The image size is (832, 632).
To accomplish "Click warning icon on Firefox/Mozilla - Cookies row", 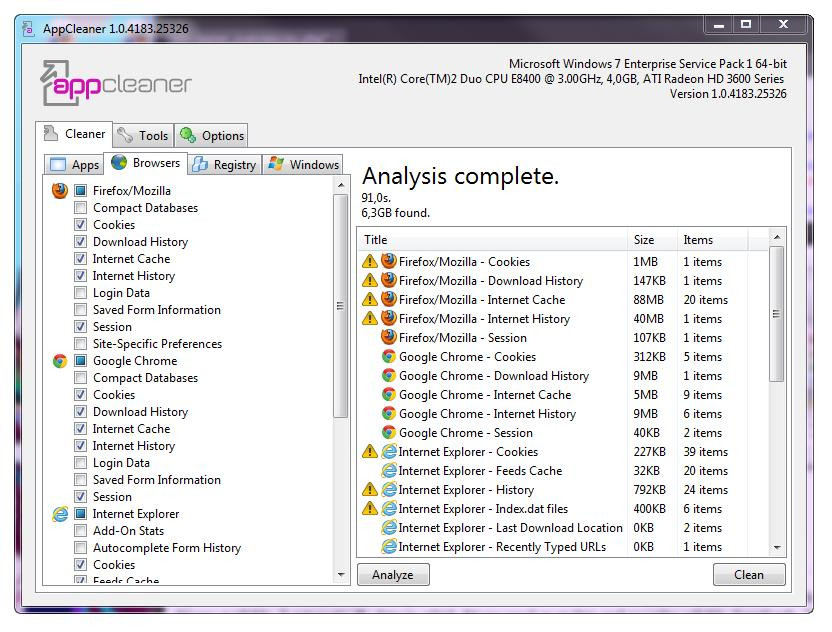I will (370, 262).
